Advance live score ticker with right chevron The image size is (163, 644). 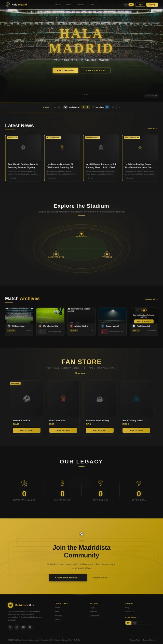point(119,107)
